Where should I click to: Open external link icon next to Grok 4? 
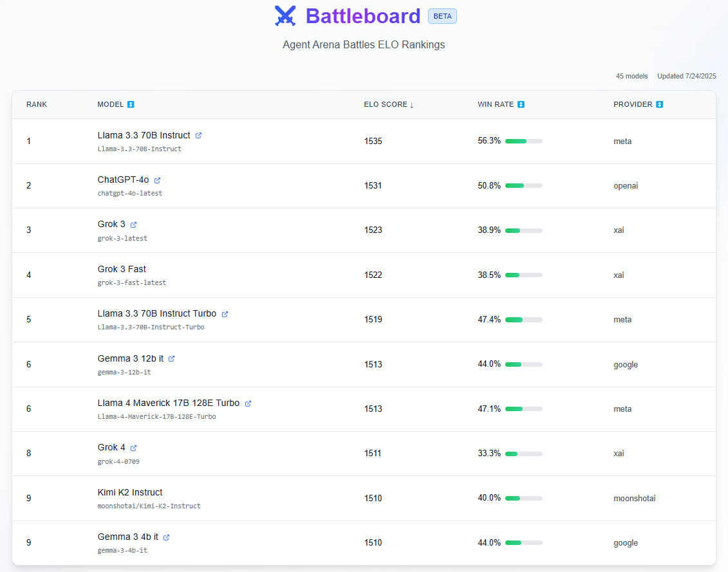(133, 448)
